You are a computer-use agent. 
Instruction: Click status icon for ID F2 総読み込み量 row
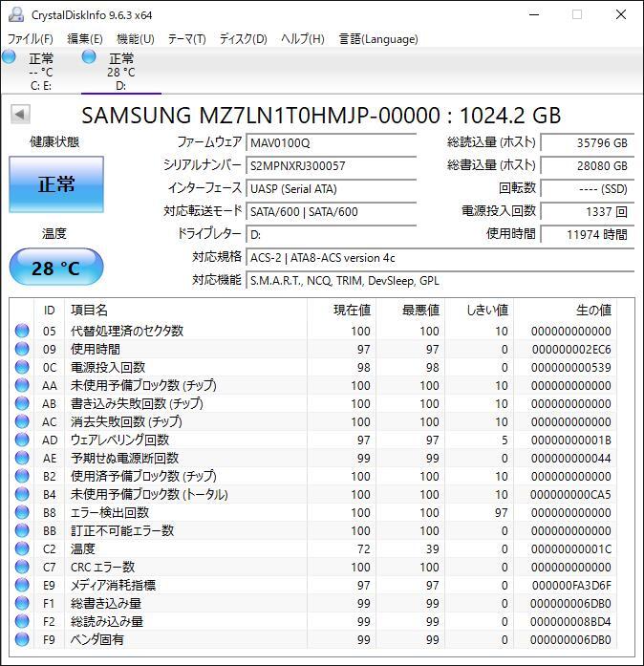[22, 621]
